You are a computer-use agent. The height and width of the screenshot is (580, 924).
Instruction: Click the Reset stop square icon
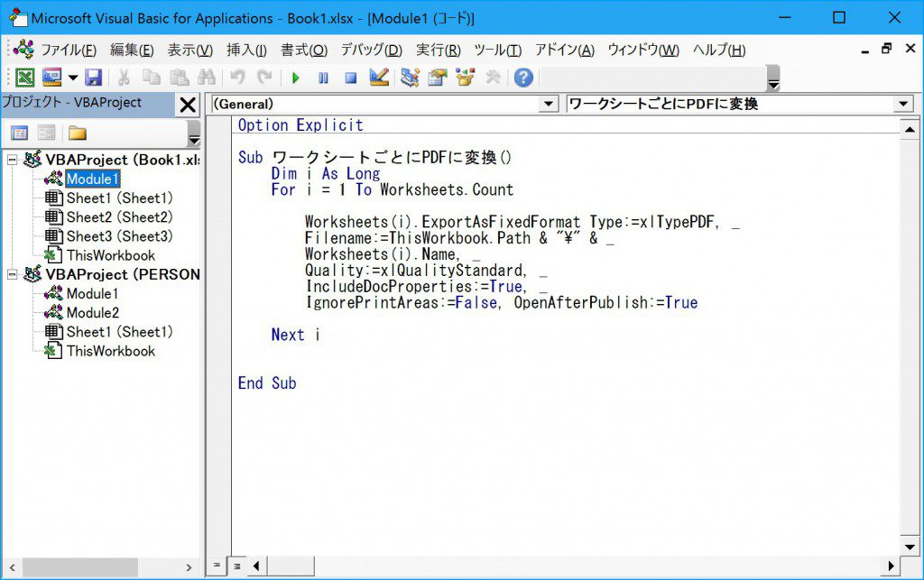(x=351, y=78)
